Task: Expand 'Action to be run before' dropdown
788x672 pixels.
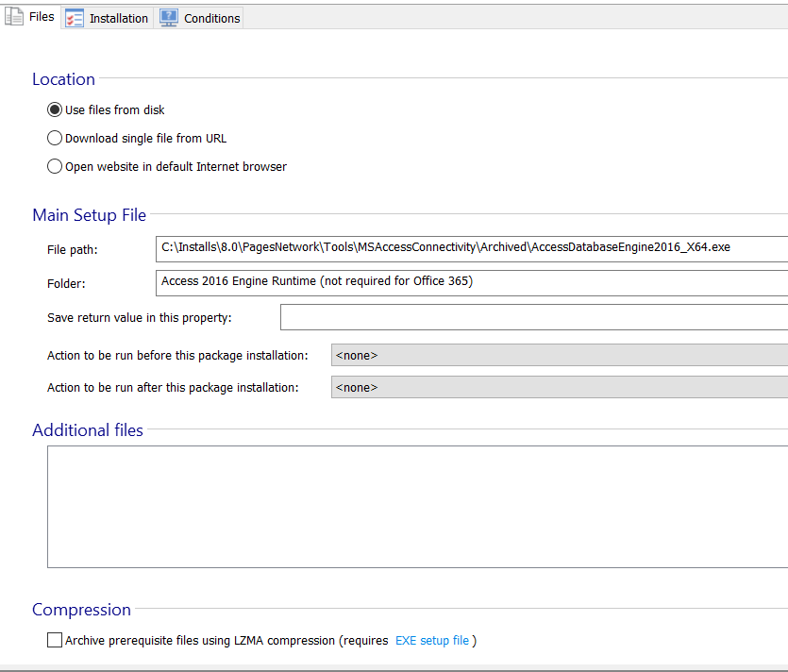Action: tap(559, 356)
